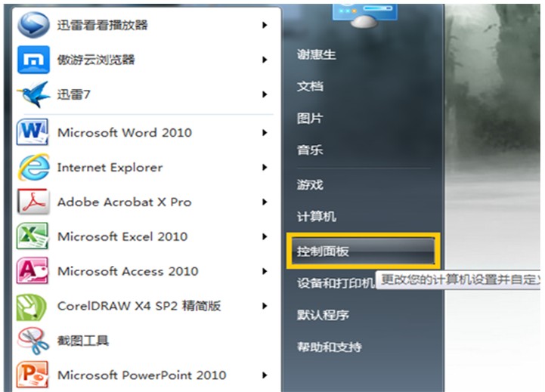Expand the 迅雷看看播放器 jump list arrow
This screenshot has width=545, height=392.
tap(265, 25)
